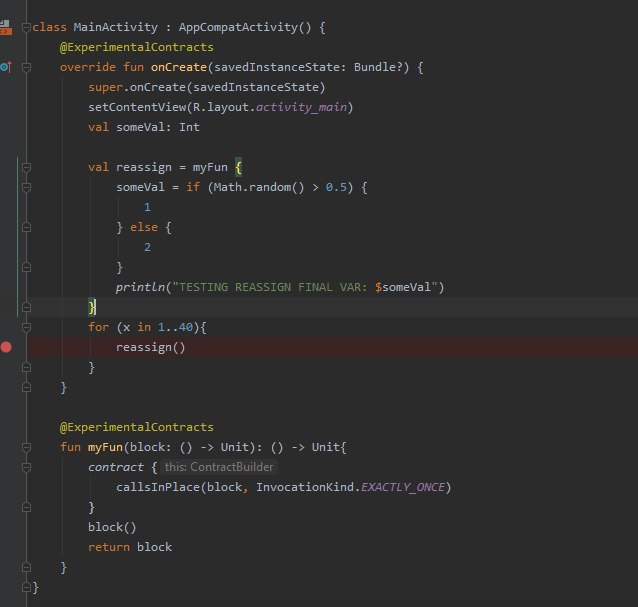This screenshot has width=638, height=607.
Task: Click the 'callsInPlace' function call
Action: (158, 487)
